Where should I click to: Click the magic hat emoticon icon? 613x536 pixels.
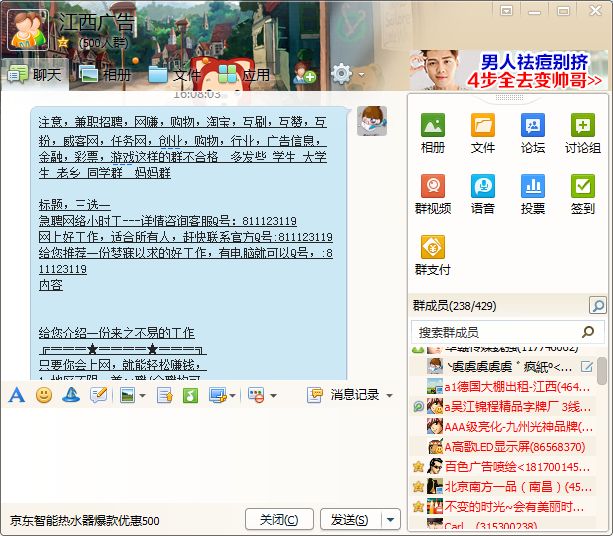[71, 395]
